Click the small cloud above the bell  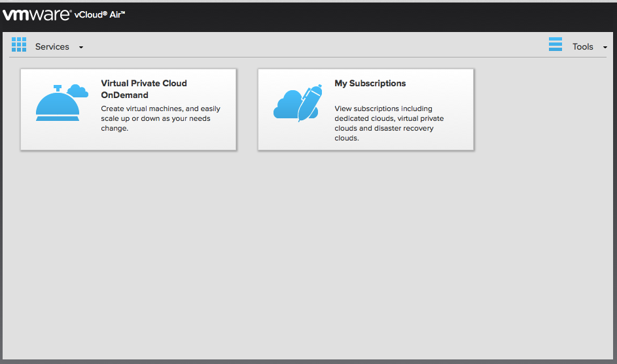78,91
